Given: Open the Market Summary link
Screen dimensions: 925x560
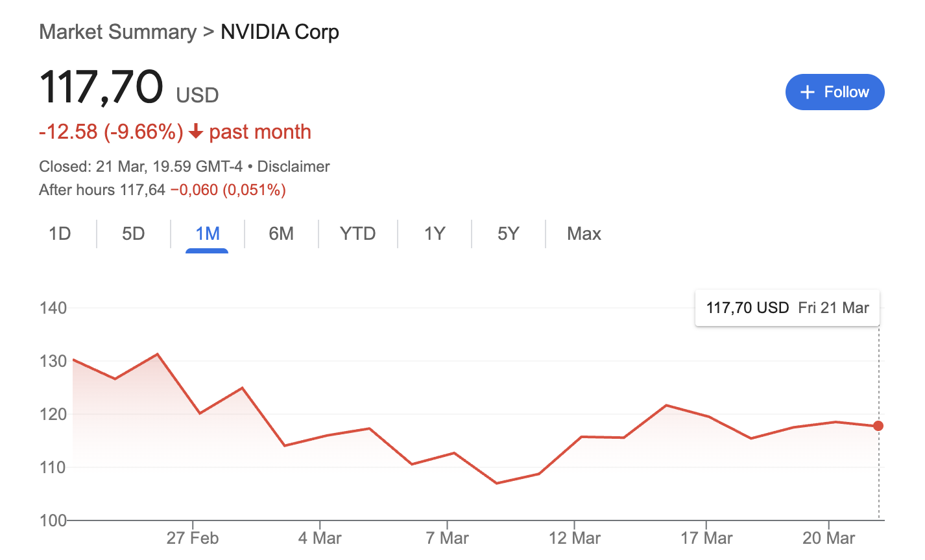Looking at the screenshot, I should point(117,32).
